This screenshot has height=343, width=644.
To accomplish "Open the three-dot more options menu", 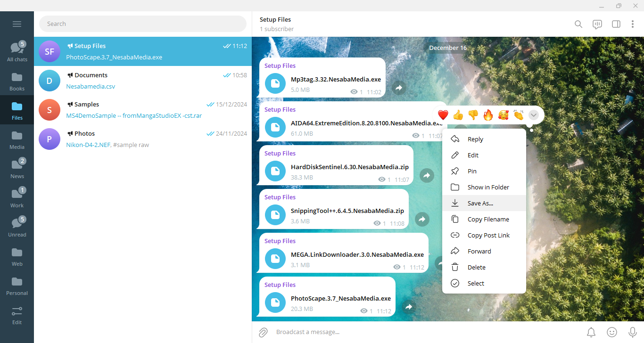I will pos(633,24).
